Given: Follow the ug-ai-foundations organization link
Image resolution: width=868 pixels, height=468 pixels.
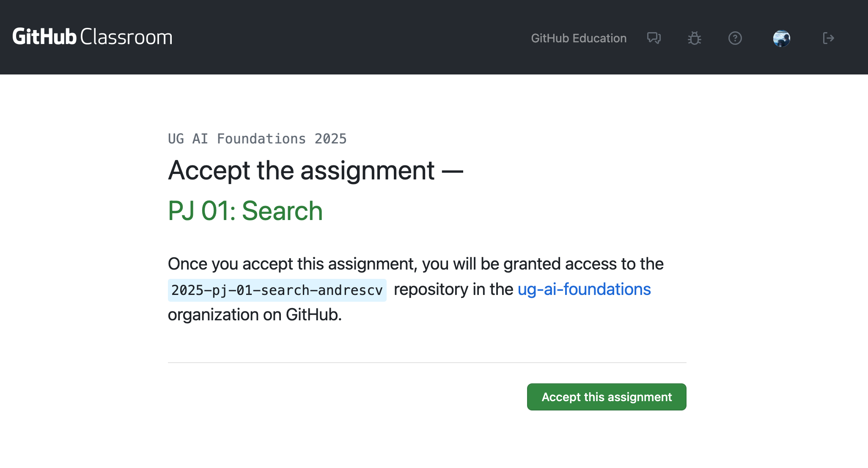Looking at the screenshot, I should point(584,289).
